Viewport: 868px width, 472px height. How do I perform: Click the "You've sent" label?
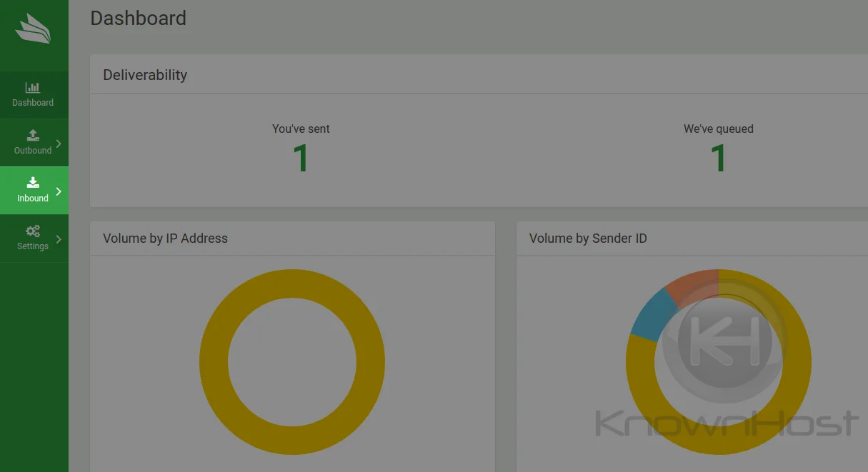(301, 129)
